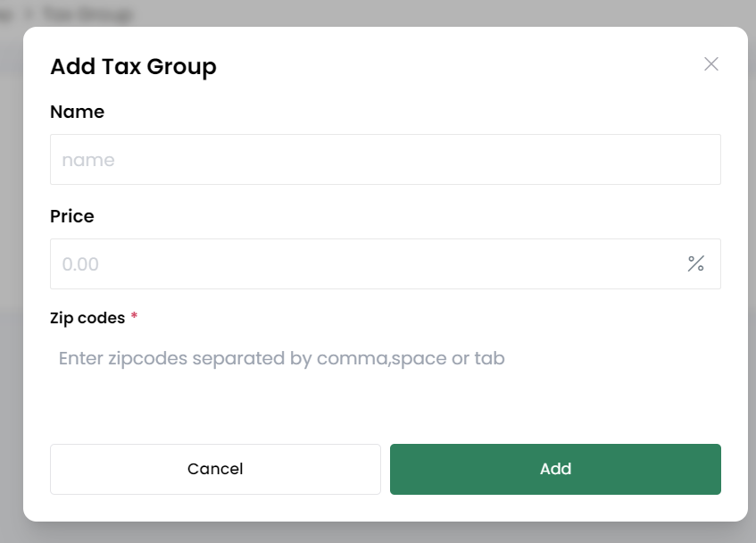
Task: Click the dimmed backdrop above the dialog
Action: 434,13
